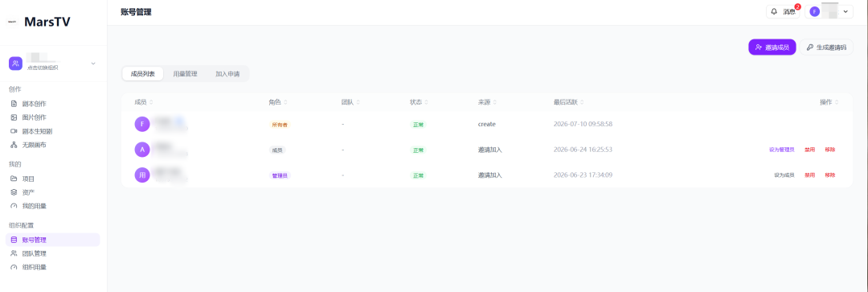
Task: Click the 剧本生短剧 video icon
Action: pos(14,131)
